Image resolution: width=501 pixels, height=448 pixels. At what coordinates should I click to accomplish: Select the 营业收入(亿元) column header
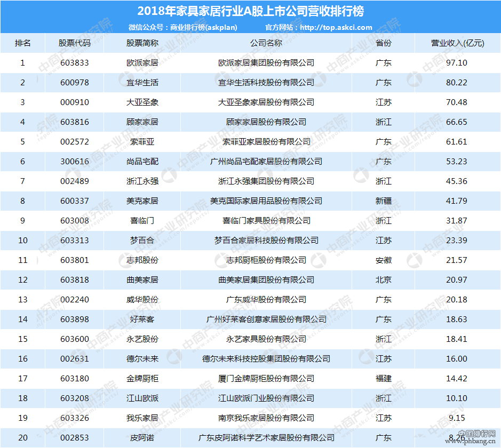click(x=458, y=43)
